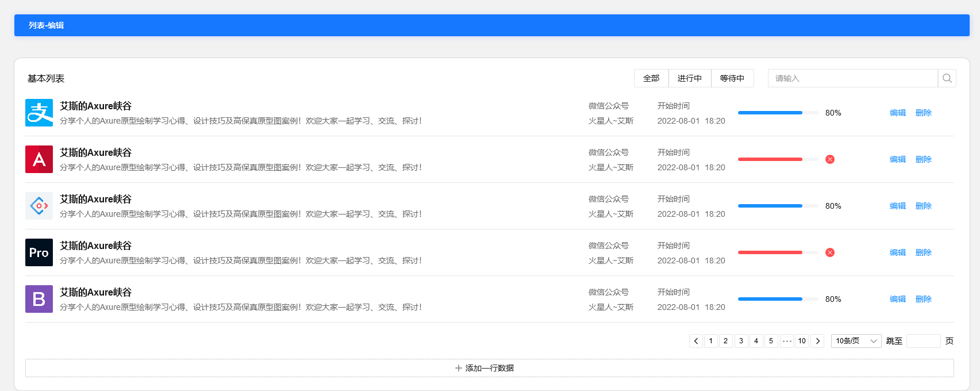
Task: Click red progress bar in Pro row
Action: click(770, 252)
